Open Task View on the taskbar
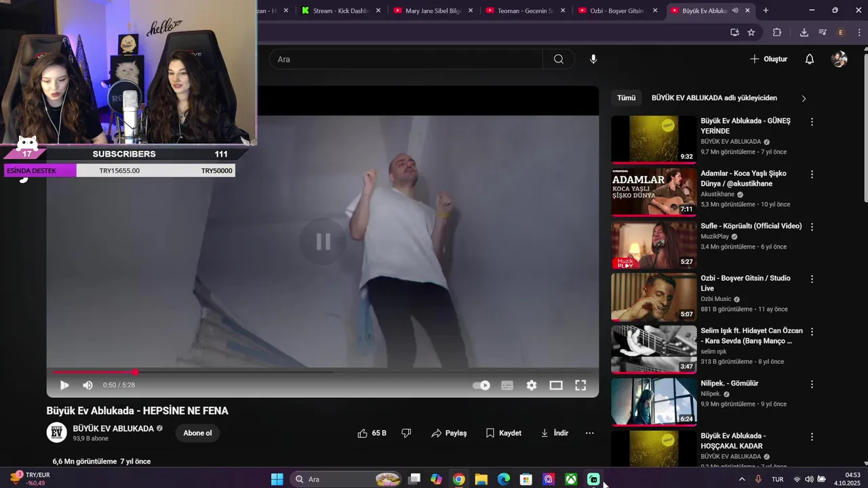868x488 pixels. click(414, 479)
